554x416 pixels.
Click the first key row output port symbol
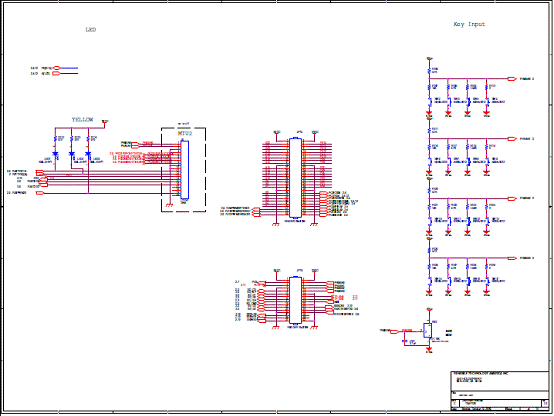[512, 79]
